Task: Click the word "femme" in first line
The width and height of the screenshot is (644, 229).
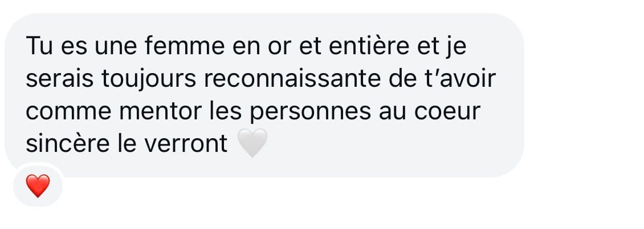Action: coord(185,46)
